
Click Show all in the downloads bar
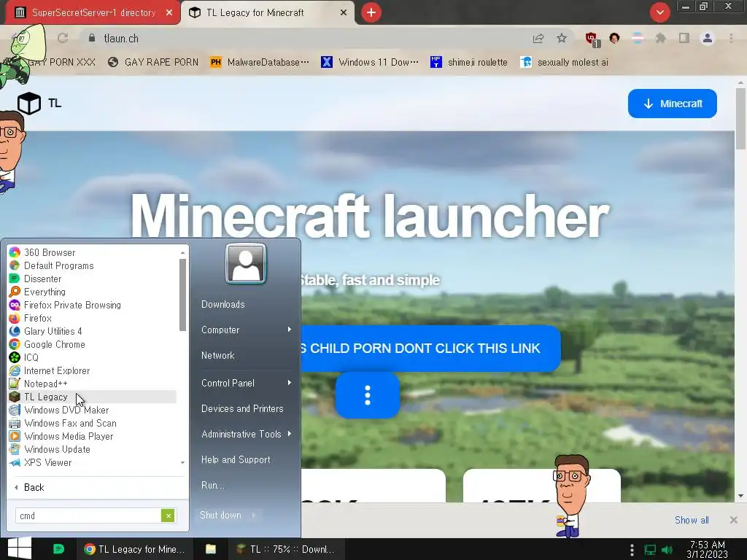692,520
